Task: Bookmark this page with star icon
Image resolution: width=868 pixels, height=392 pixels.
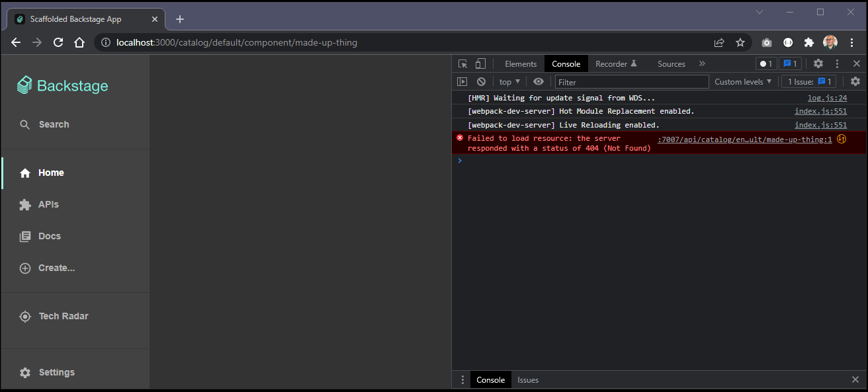Action: coord(740,42)
